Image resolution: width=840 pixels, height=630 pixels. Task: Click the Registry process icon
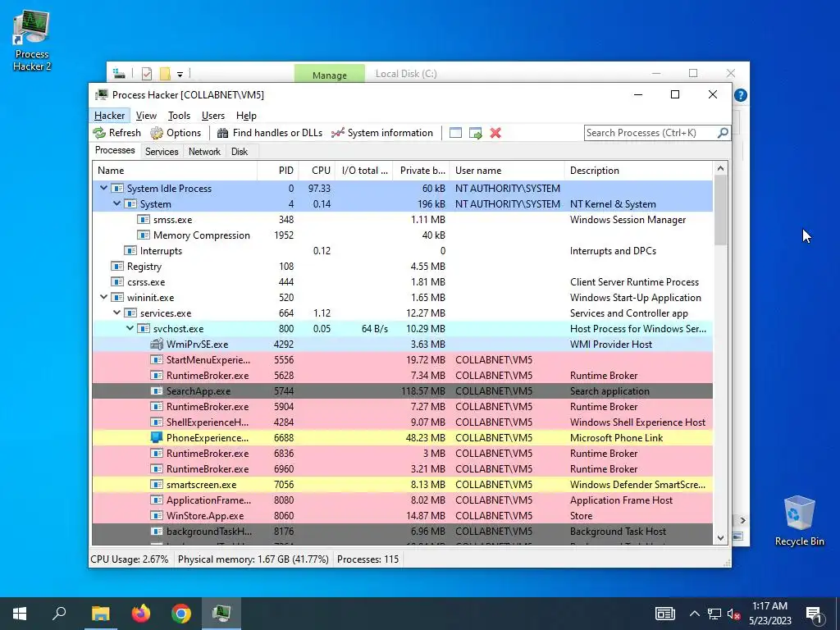pos(117,267)
